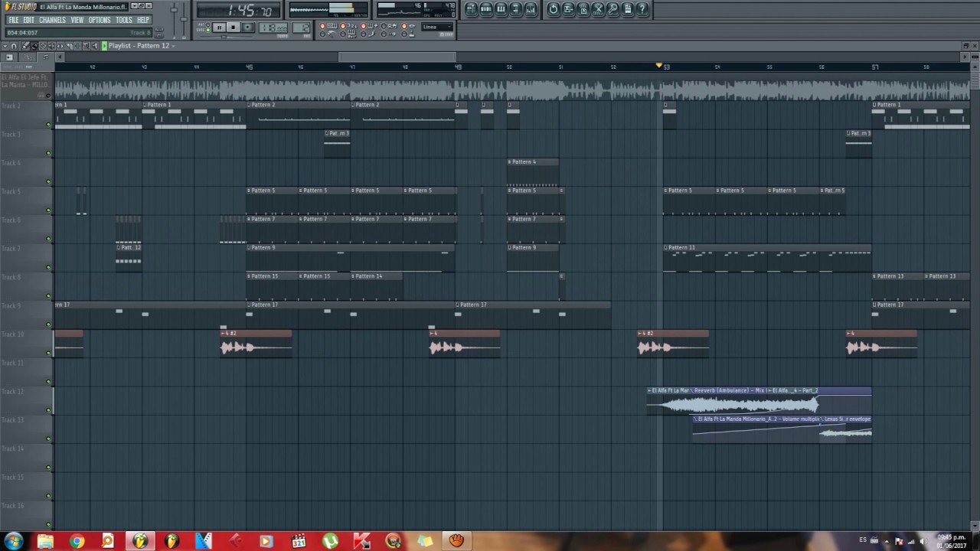
Task: Mute Track 6 with its green LED
Action: click(48, 239)
